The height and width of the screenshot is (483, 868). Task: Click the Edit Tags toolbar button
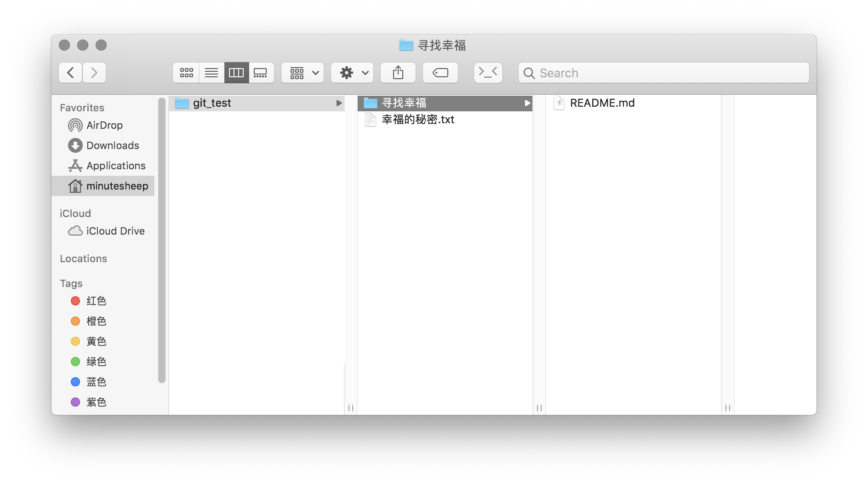click(x=440, y=73)
